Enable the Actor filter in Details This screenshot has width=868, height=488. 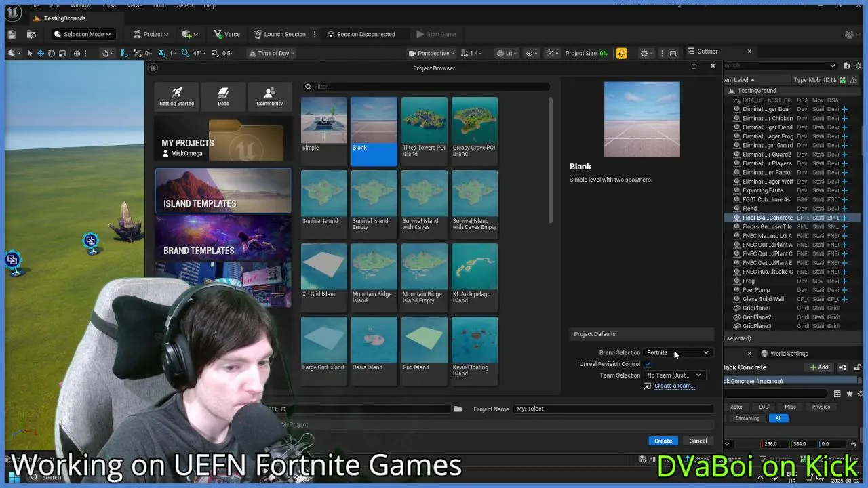point(736,407)
